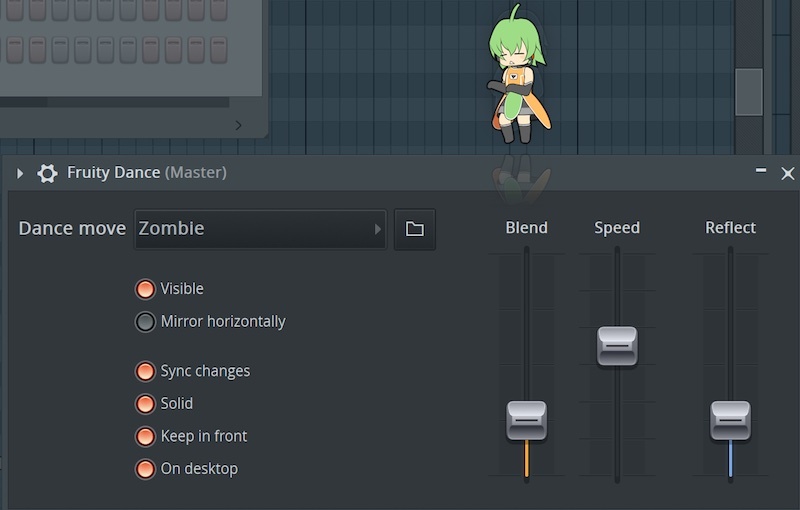The width and height of the screenshot is (800, 510).
Task: Toggle the Sync changes option
Action: (x=146, y=371)
